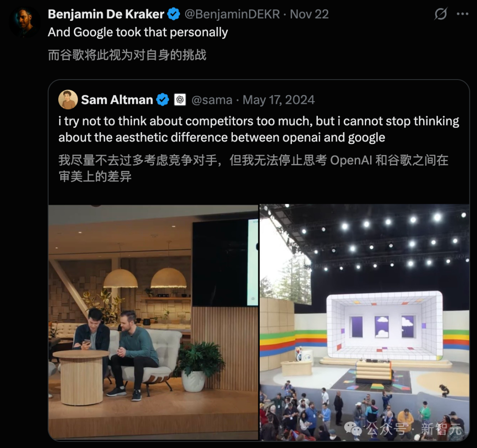Open the Google I/O stage photo
The image size is (477, 448).
point(364,322)
